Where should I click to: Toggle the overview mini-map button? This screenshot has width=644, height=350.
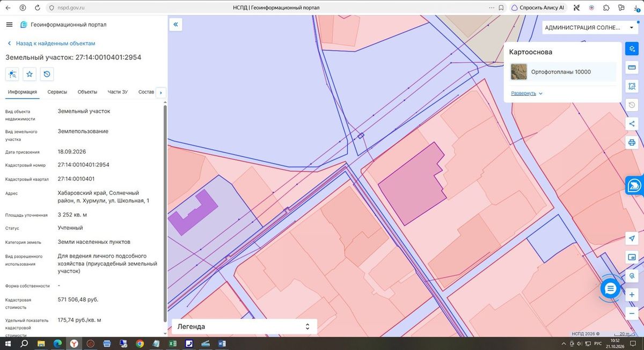pos(632,257)
